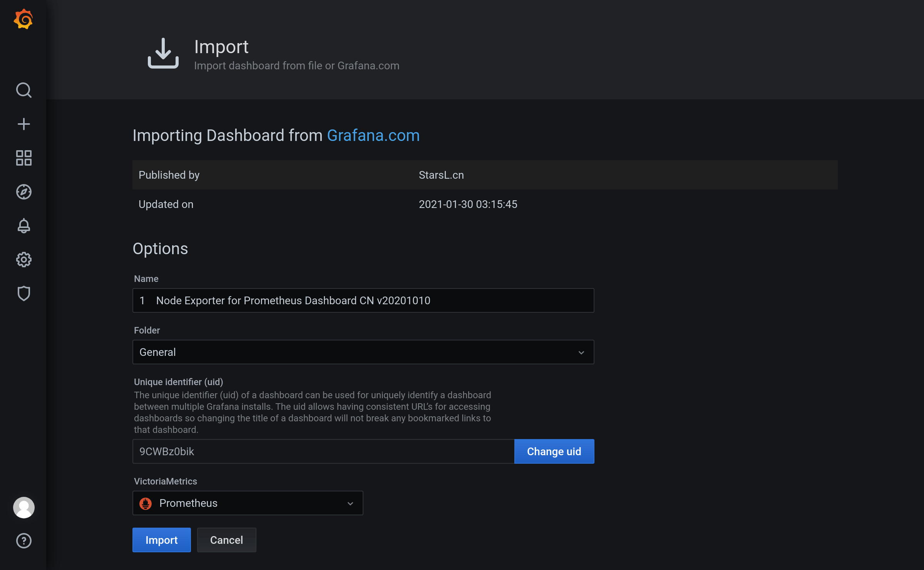Click the Import button
924x570 pixels.
[162, 540]
